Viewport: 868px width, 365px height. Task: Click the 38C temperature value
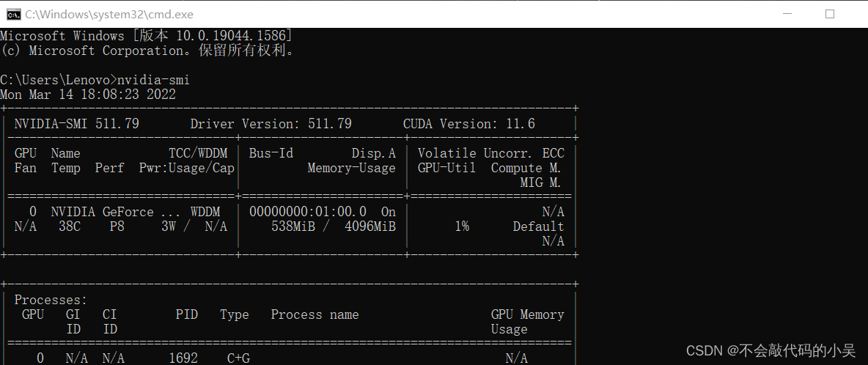(69, 226)
